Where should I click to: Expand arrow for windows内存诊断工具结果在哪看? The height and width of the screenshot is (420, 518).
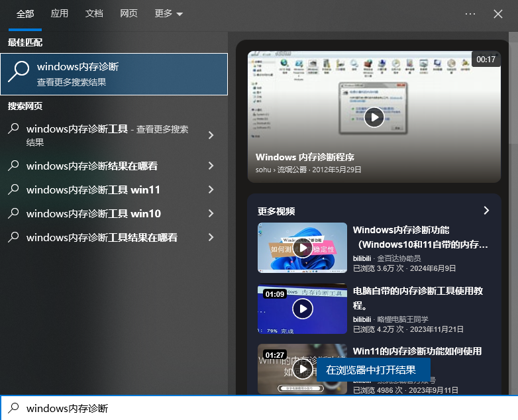[211, 237]
